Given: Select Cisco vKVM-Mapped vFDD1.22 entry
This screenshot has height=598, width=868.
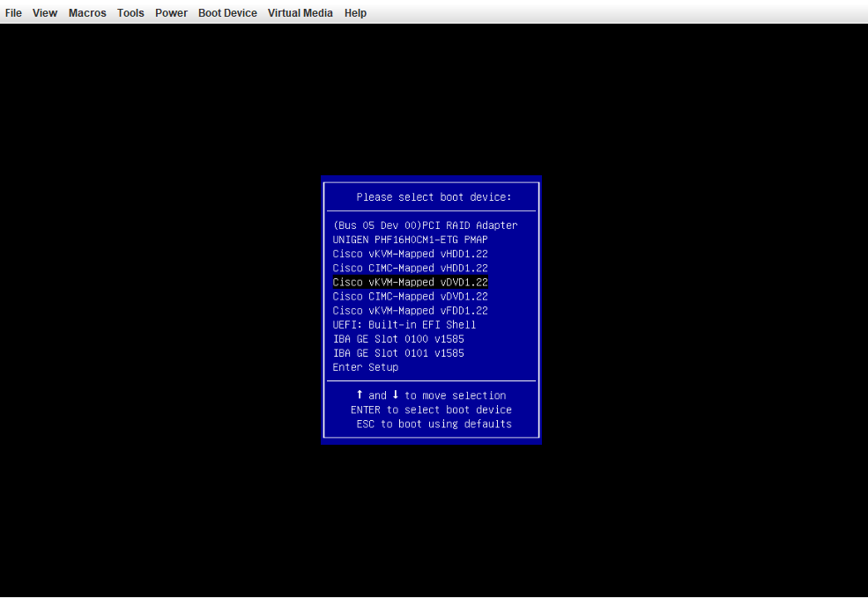Looking at the screenshot, I should point(410,310).
